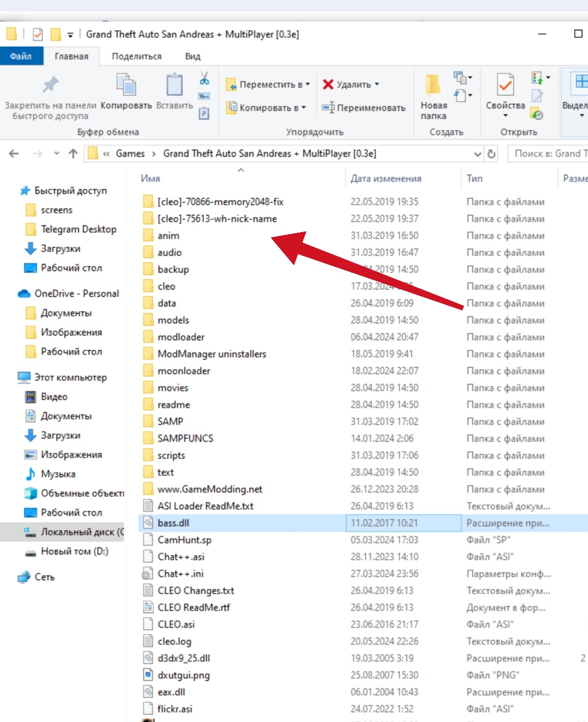Click the Pin to Quick Access icon
The image size is (588, 722).
pos(50,85)
